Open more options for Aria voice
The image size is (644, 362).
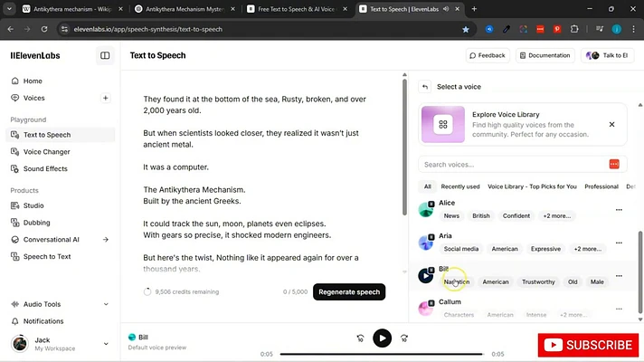tap(619, 243)
